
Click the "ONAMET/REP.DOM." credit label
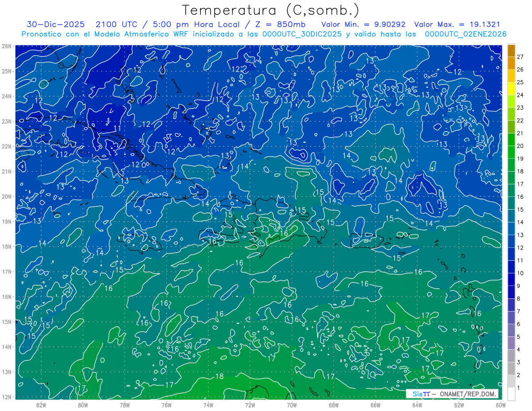pos(468,394)
